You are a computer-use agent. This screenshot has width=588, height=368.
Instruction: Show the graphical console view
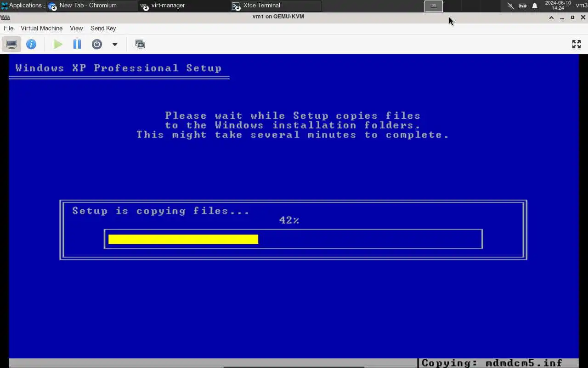tap(11, 44)
